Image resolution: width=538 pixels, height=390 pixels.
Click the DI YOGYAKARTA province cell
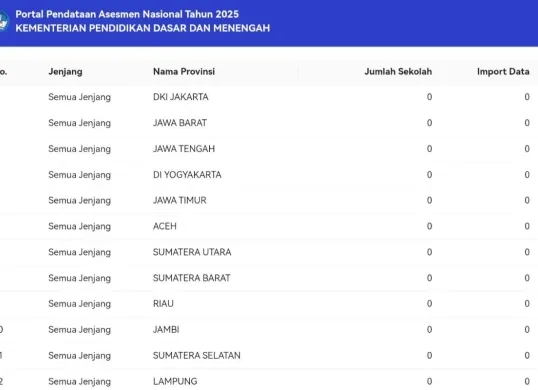(187, 175)
